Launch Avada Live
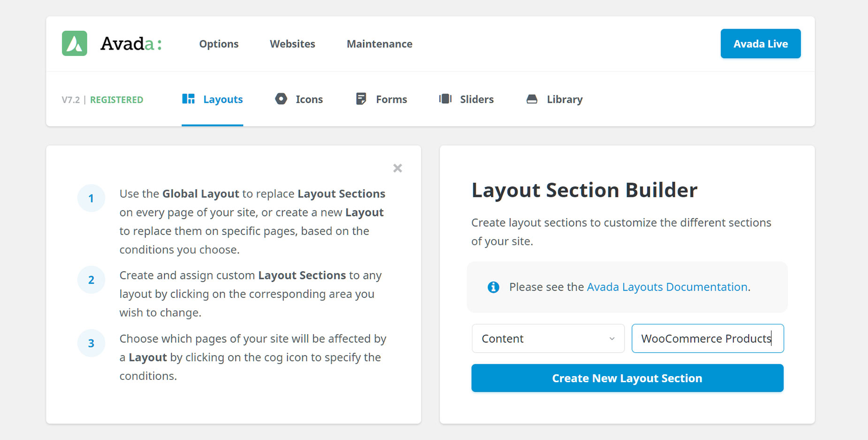 tap(761, 44)
